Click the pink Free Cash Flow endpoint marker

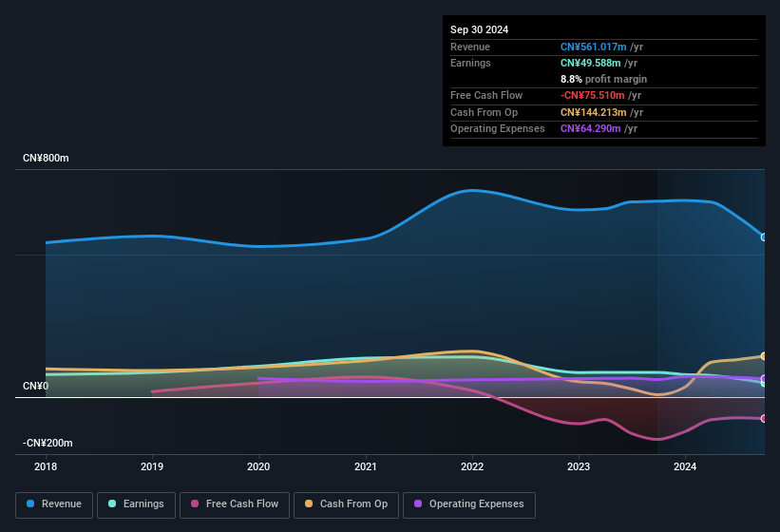point(764,418)
